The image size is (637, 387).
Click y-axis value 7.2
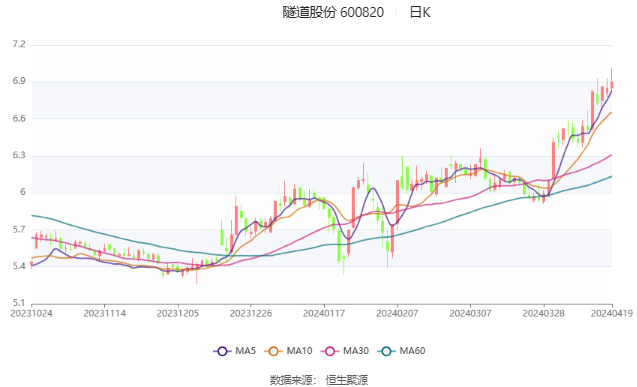coord(19,44)
